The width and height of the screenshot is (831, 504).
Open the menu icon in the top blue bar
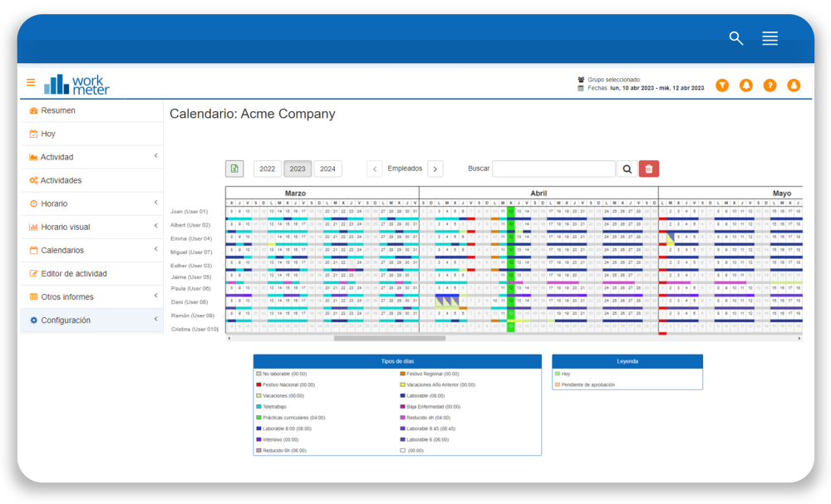(x=770, y=38)
